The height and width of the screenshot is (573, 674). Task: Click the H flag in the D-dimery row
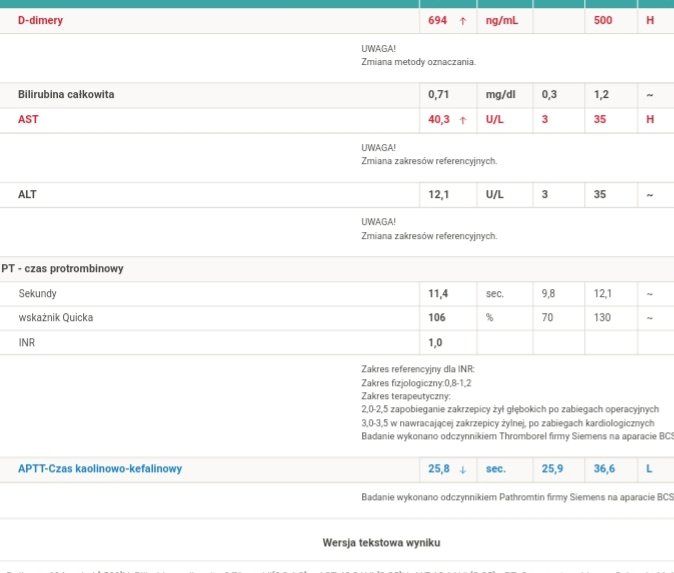[x=650, y=21]
